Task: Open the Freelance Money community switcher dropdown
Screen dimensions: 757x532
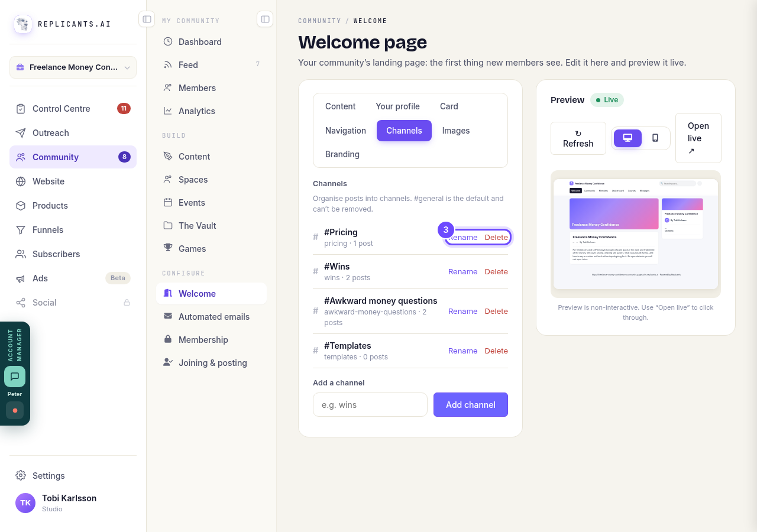Action: coord(73,67)
